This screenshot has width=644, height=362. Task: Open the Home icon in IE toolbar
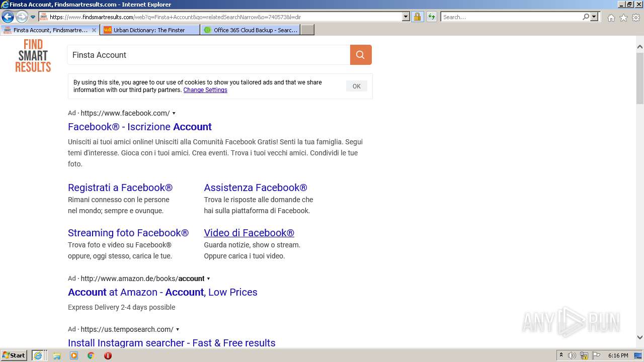tap(611, 18)
